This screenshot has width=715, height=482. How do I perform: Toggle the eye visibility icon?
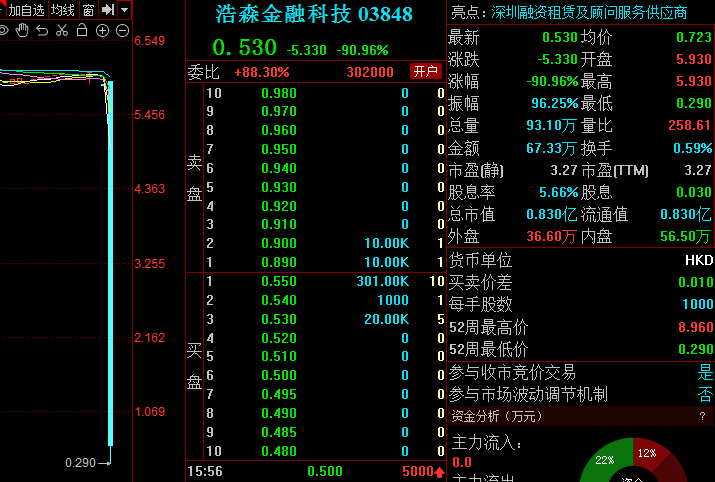(4, 31)
